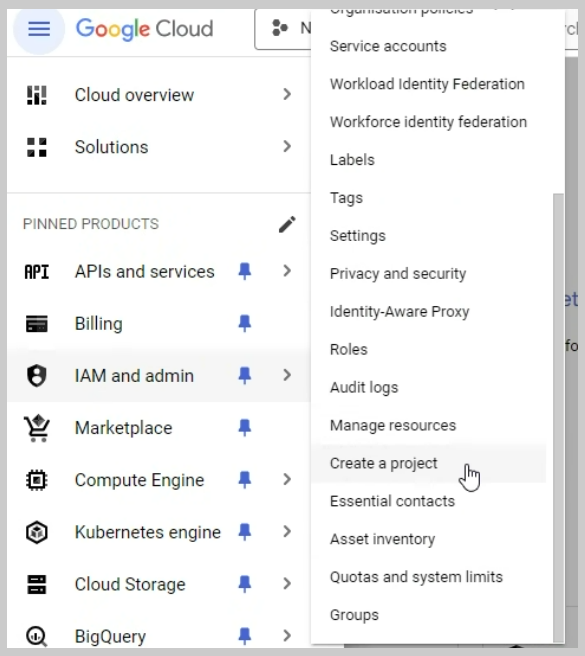This screenshot has height=656, width=585.
Task: Unpin Marketplace using its blue pin
Action: pos(245,428)
